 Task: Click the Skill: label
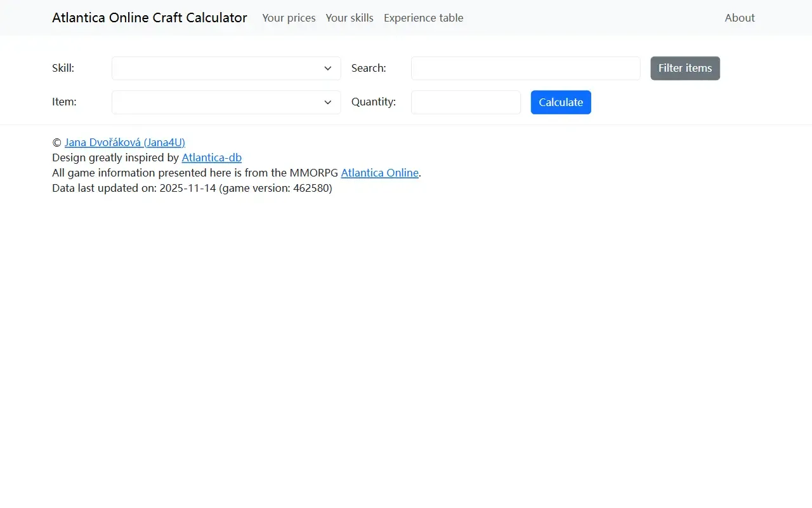tap(63, 68)
